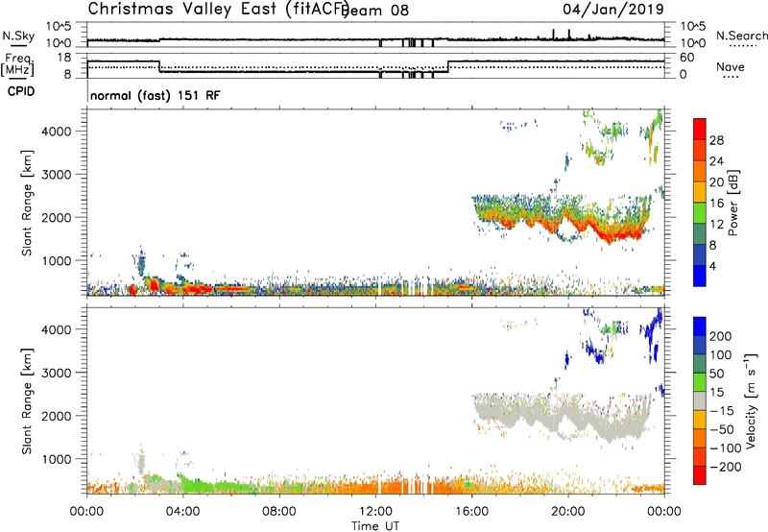Image resolution: width=768 pixels, height=532 pixels.
Task: Click the red-orange backscatter band in the power panel
Action: (x=564, y=222)
